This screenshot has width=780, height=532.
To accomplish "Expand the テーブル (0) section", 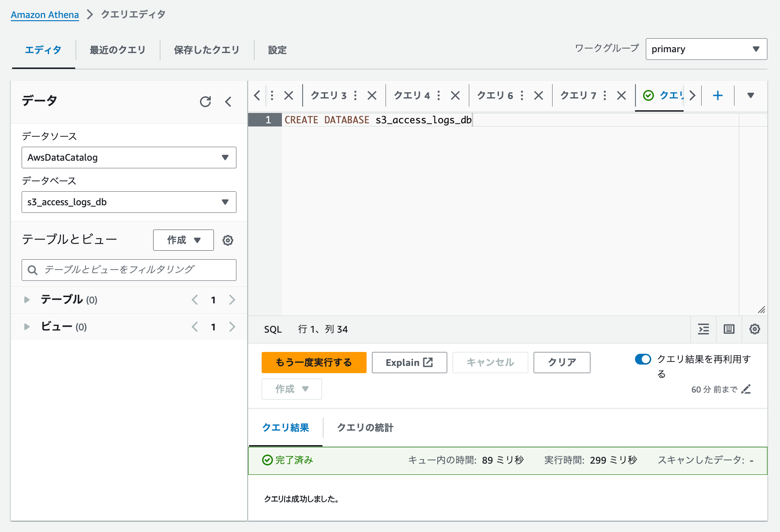I will click(27, 300).
